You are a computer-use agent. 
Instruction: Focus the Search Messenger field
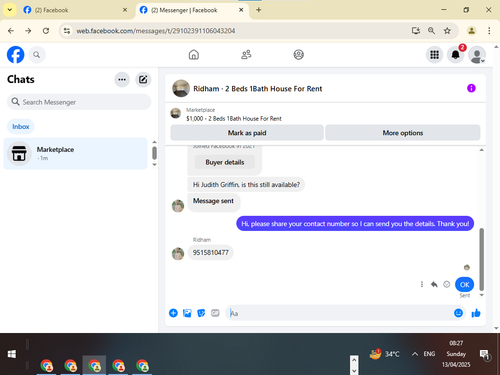coord(79,102)
